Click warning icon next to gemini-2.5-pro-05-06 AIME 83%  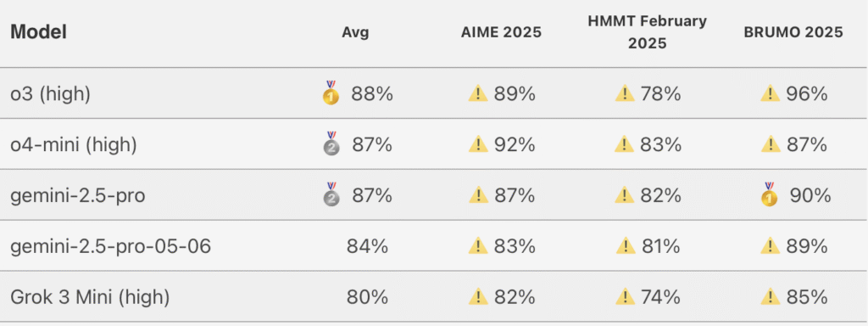(478, 246)
